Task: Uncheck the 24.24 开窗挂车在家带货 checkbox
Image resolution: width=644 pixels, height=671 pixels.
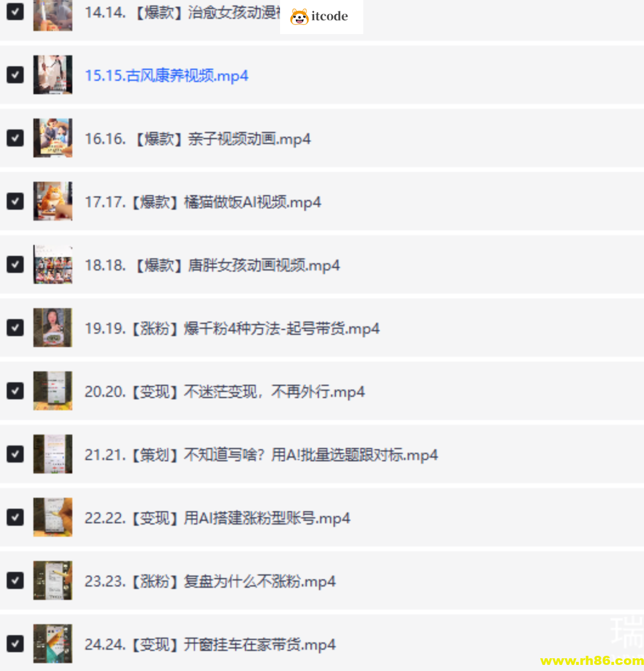Action: point(15,644)
